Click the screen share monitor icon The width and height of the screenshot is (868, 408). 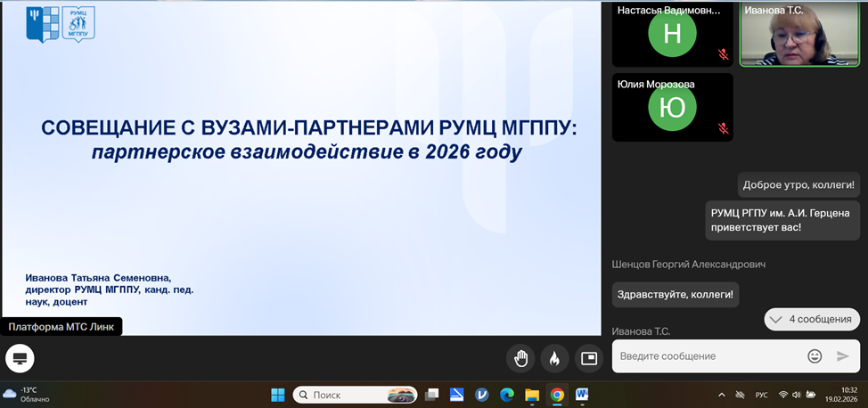pos(20,358)
